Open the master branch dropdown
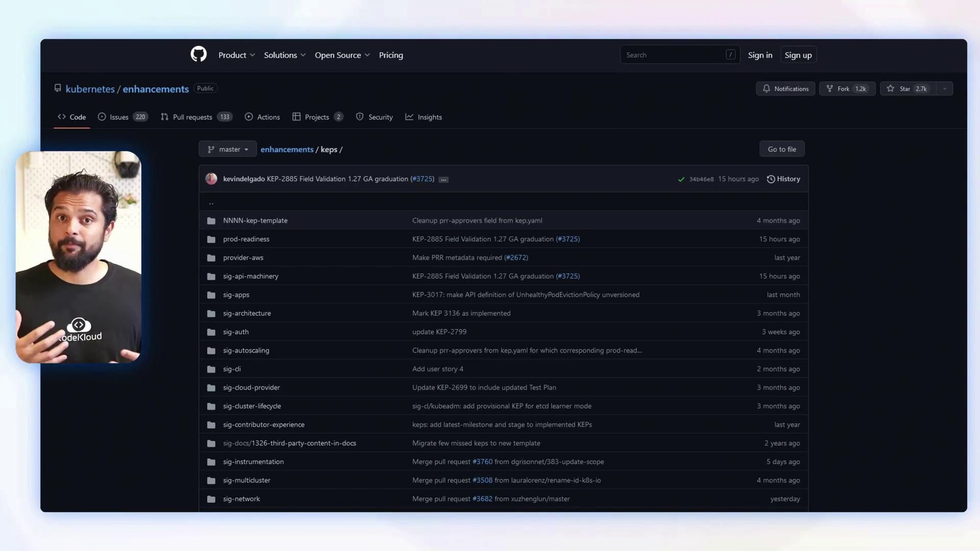980x551 pixels. coord(228,149)
